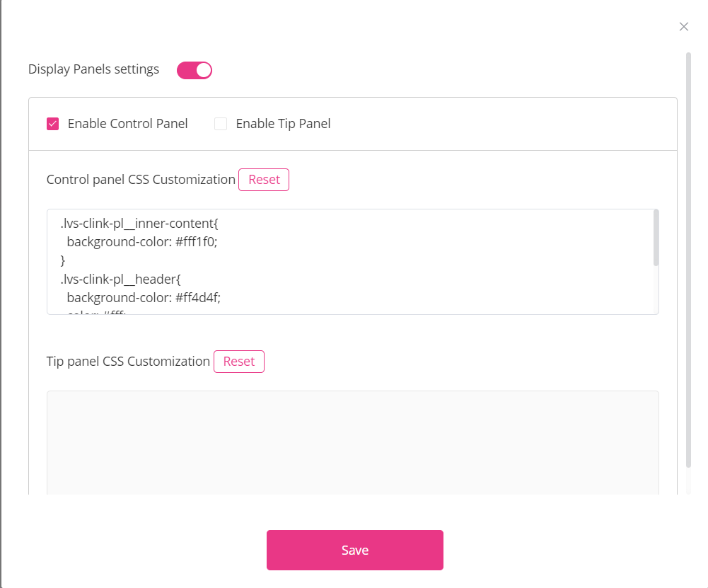Click the 'Tip panel CSS Customization' heading
The width and height of the screenshot is (708, 588).
(128, 362)
